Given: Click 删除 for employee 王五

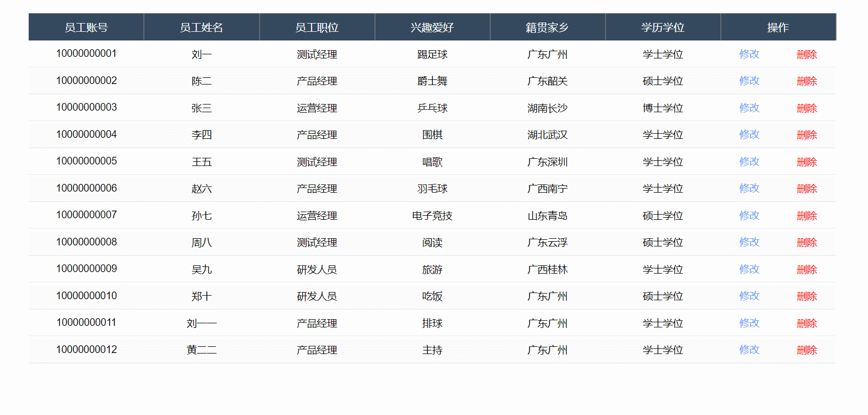Looking at the screenshot, I should point(807,161).
